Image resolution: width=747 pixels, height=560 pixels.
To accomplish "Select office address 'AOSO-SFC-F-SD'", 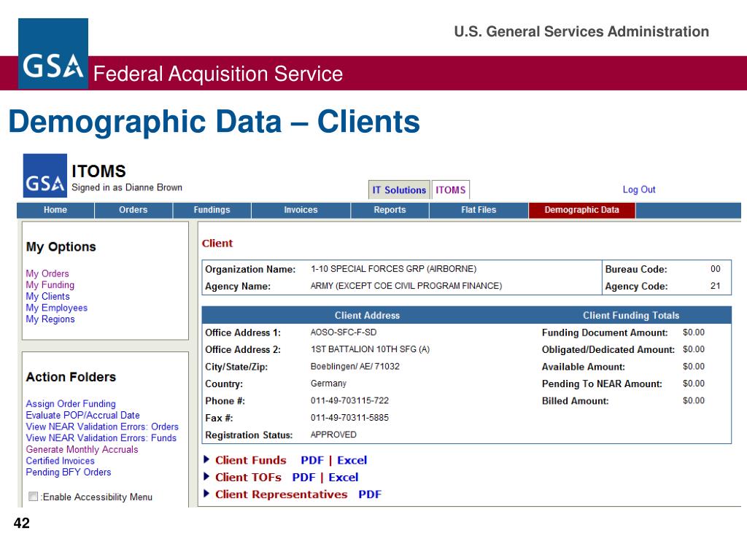I will (x=344, y=332).
